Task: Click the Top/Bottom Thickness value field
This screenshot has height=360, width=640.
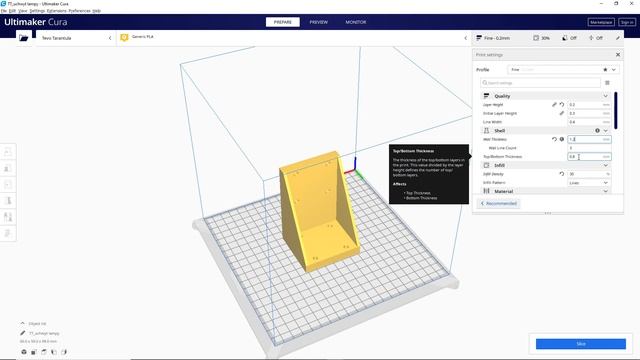Action: (589, 156)
